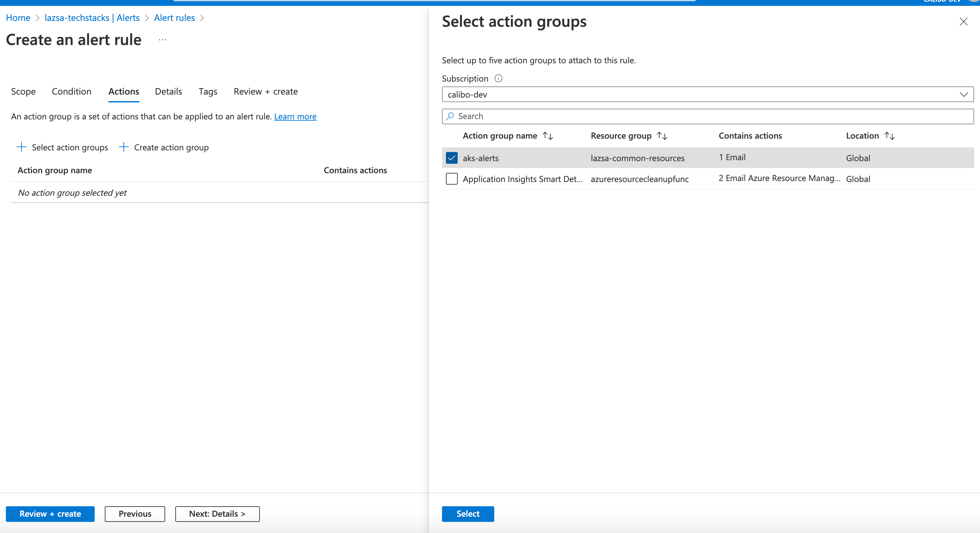
Task: Click Global location in Application Insights row
Action: click(858, 179)
